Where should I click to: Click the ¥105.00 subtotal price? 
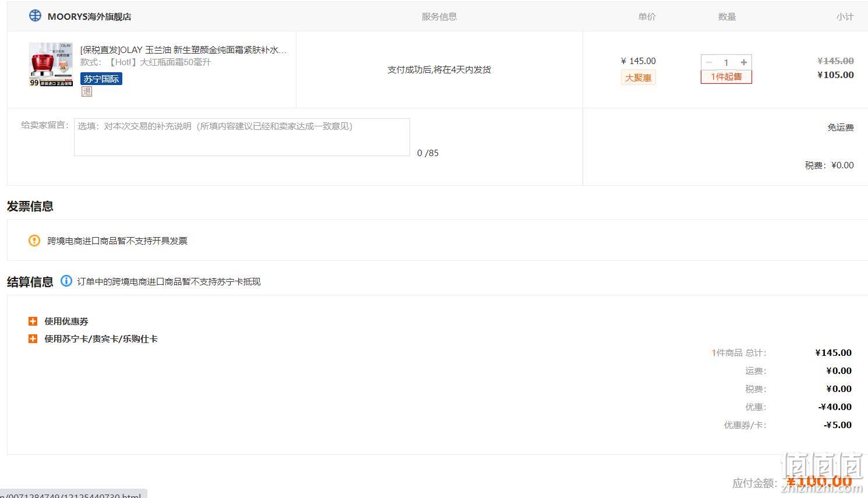click(x=835, y=75)
